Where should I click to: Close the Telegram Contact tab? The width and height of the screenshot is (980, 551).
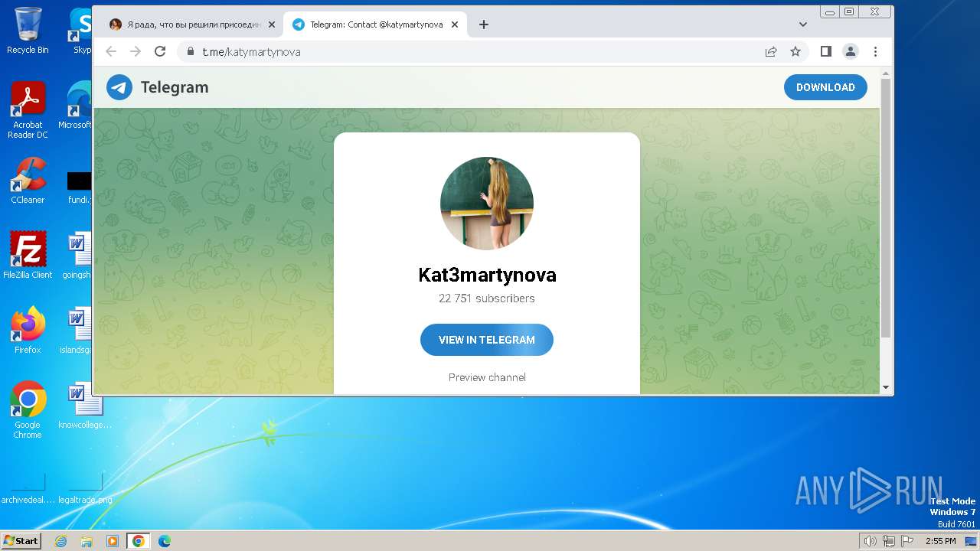[x=455, y=24]
